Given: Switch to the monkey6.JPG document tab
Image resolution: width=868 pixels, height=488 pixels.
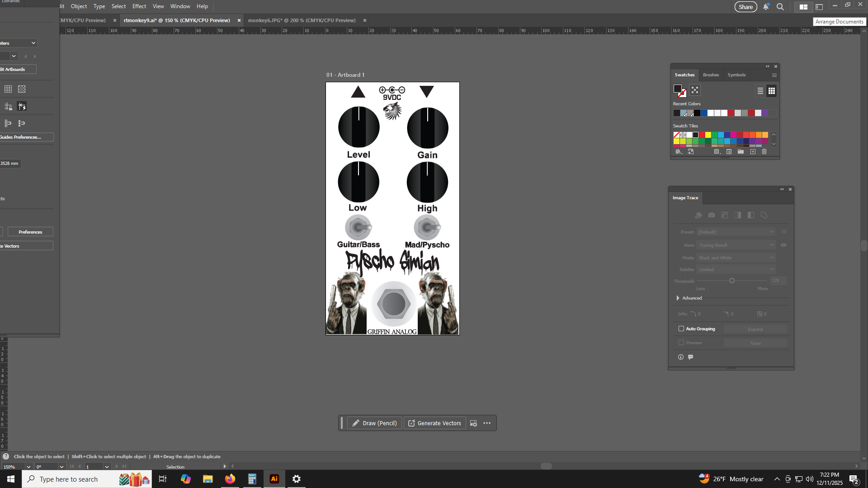Looking at the screenshot, I should [x=302, y=20].
